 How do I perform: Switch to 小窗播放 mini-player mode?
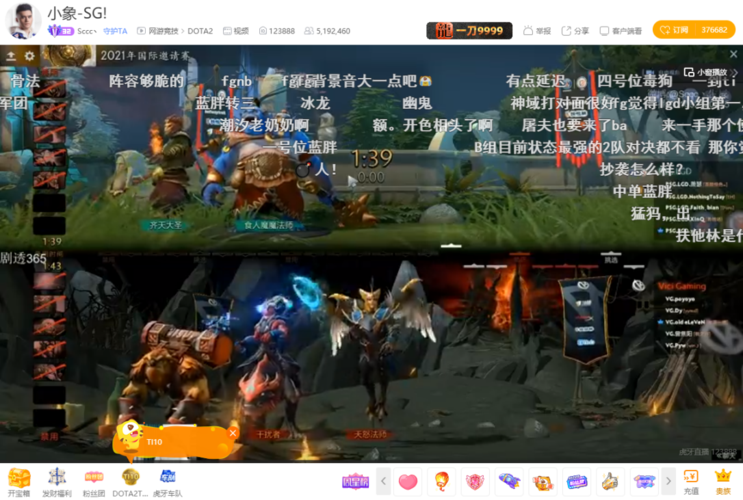click(x=706, y=72)
